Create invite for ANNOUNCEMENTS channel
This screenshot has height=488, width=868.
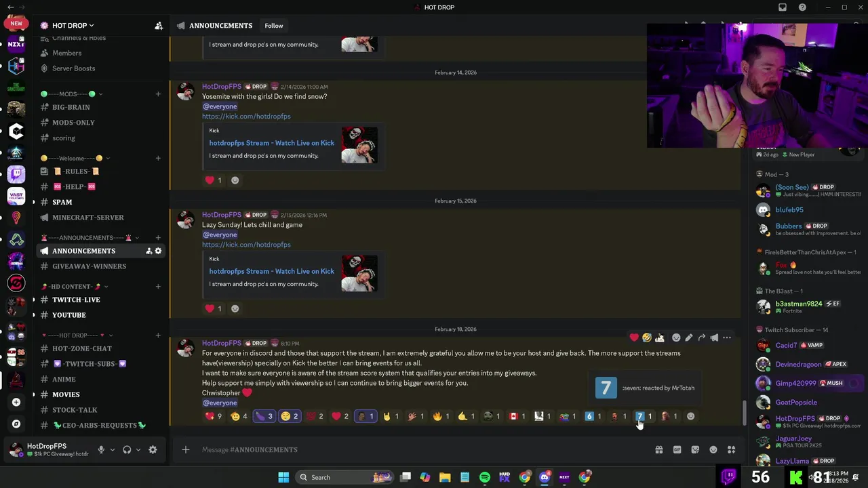(x=149, y=251)
